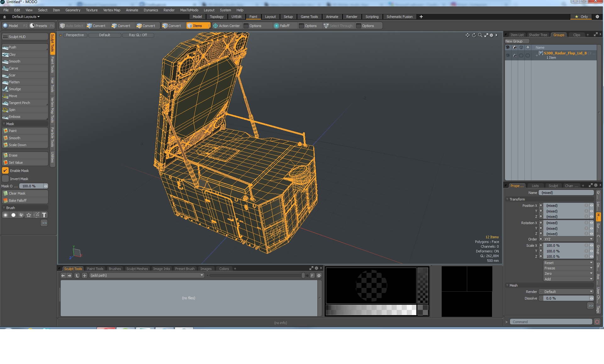Choose the sculpt Smooth tool above Carve
Image resolution: width=604 pixels, height=364 pixels.
(x=25, y=61)
